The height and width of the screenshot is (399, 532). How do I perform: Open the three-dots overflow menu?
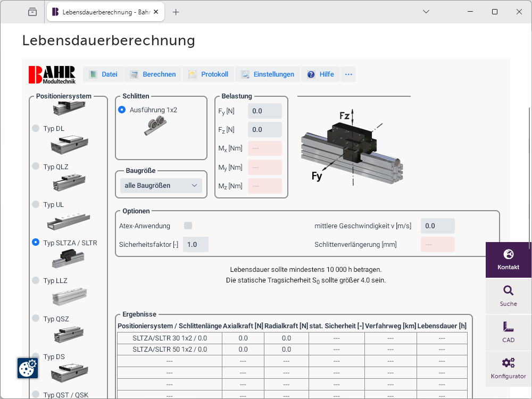click(x=348, y=74)
